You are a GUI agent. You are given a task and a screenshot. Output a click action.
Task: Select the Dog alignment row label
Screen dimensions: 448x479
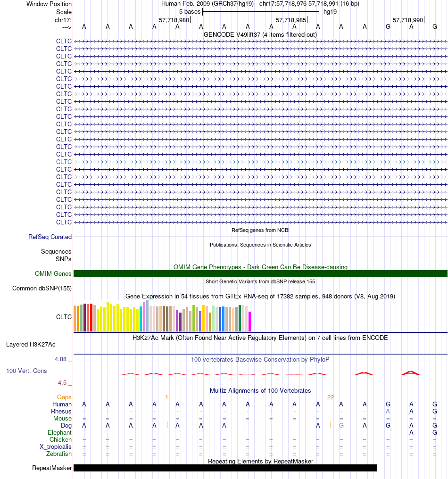(x=66, y=426)
